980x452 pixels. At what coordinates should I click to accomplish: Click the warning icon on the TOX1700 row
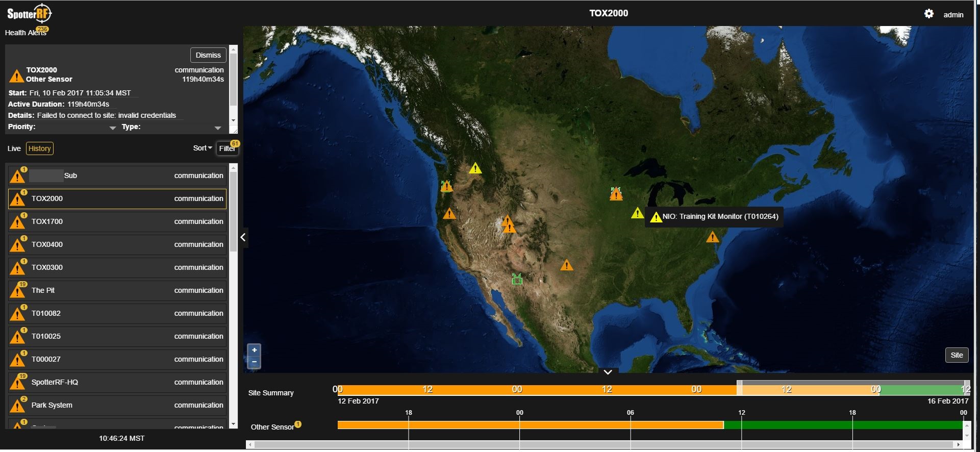[x=17, y=222]
